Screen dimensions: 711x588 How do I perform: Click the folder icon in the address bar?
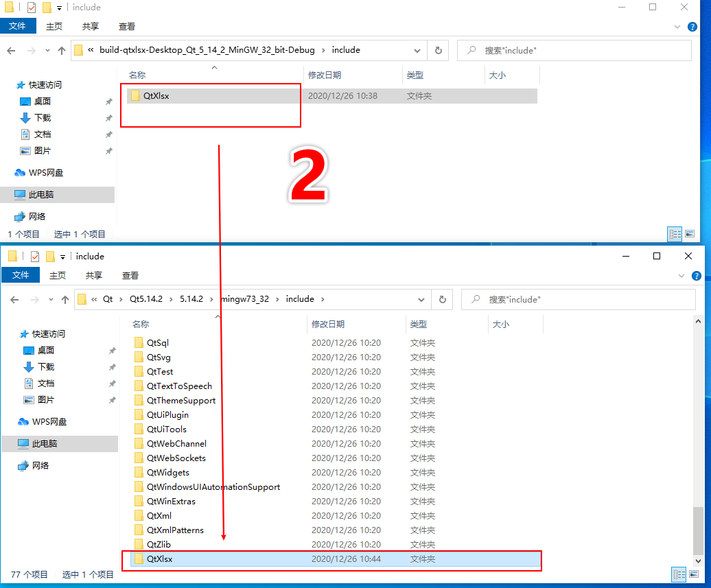pos(79,50)
